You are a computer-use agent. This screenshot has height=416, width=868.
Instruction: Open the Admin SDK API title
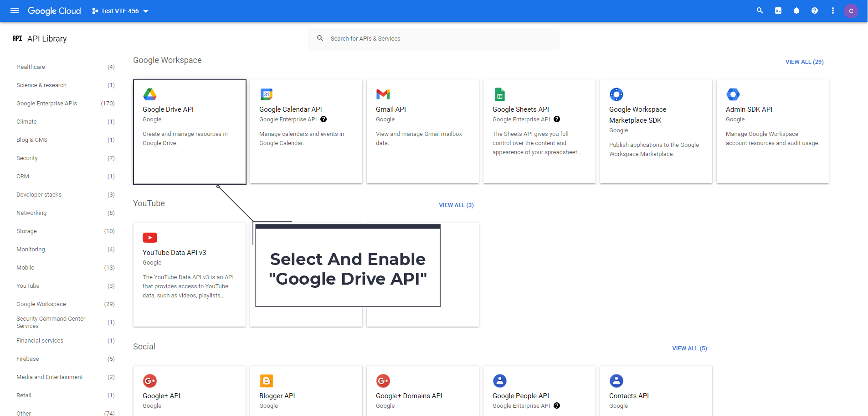tap(749, 109)
